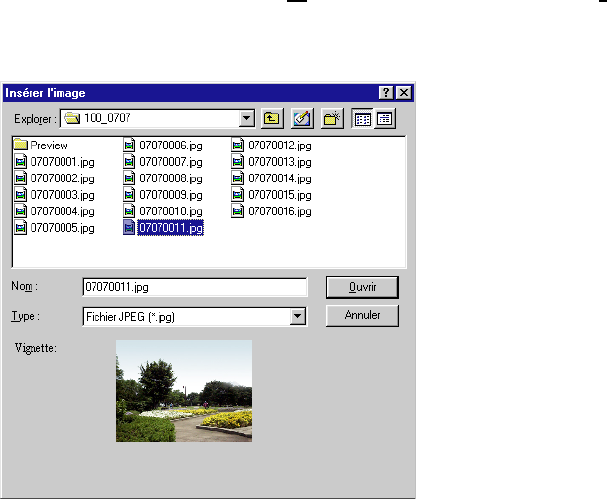The image size is (607, 499).
Task: Select file 07070012.jpg
Action: [272, 145]
